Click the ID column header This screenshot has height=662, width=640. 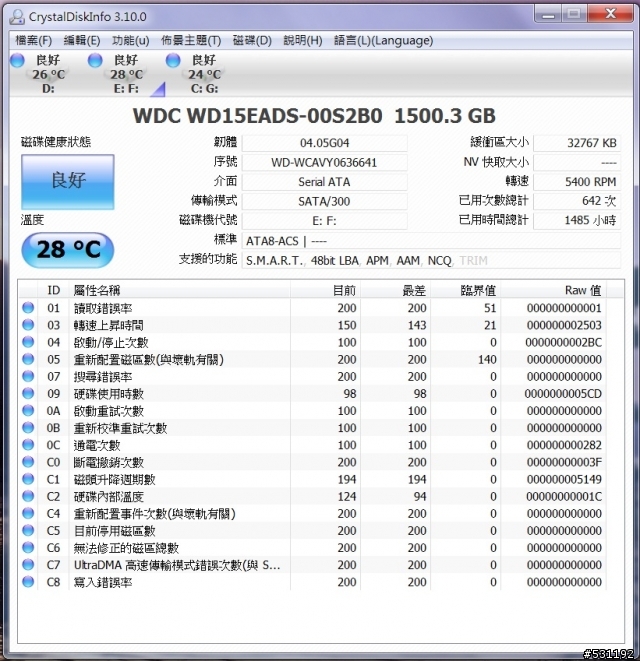click(x=54, y=290)
